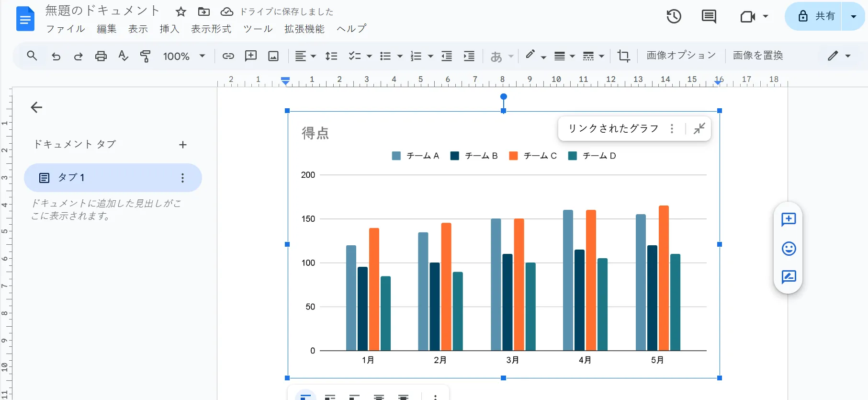Click the 画像を置換 button
The image size is (868, 400).
pyautogui.click(x=757, y=56)
